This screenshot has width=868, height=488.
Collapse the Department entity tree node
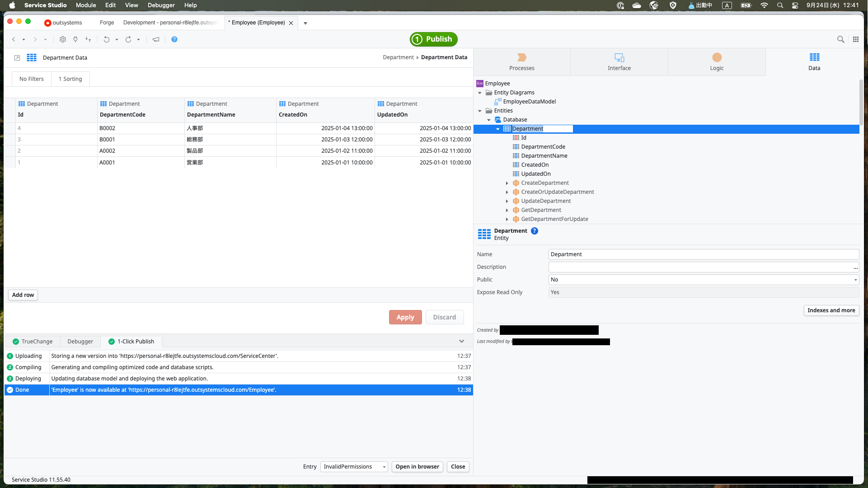click(x=498, y=129)
